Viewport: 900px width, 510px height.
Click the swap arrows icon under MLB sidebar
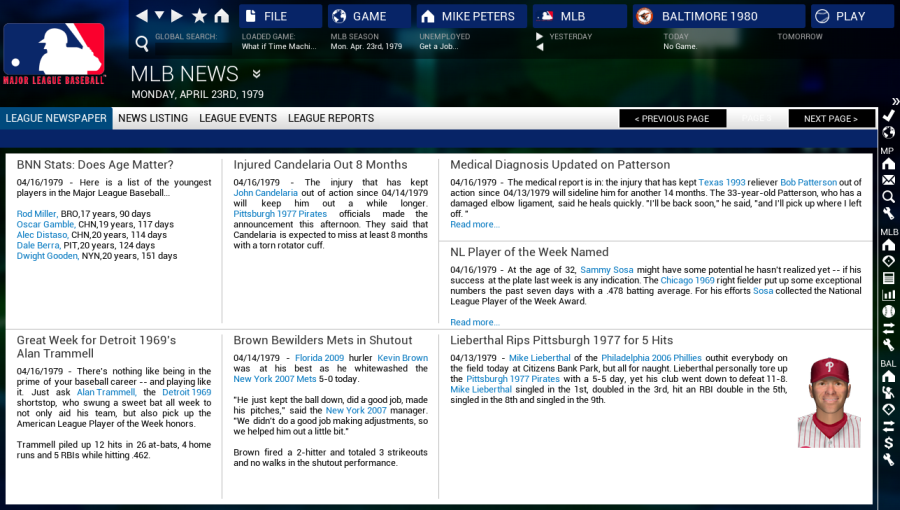[888, 328]
